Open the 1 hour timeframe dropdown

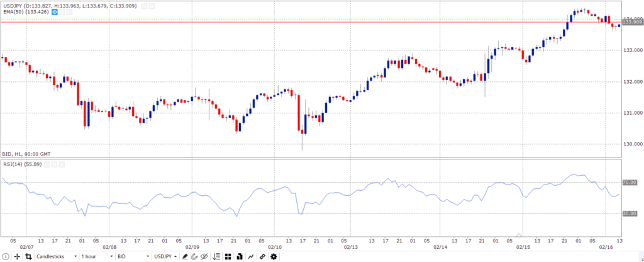97,257
